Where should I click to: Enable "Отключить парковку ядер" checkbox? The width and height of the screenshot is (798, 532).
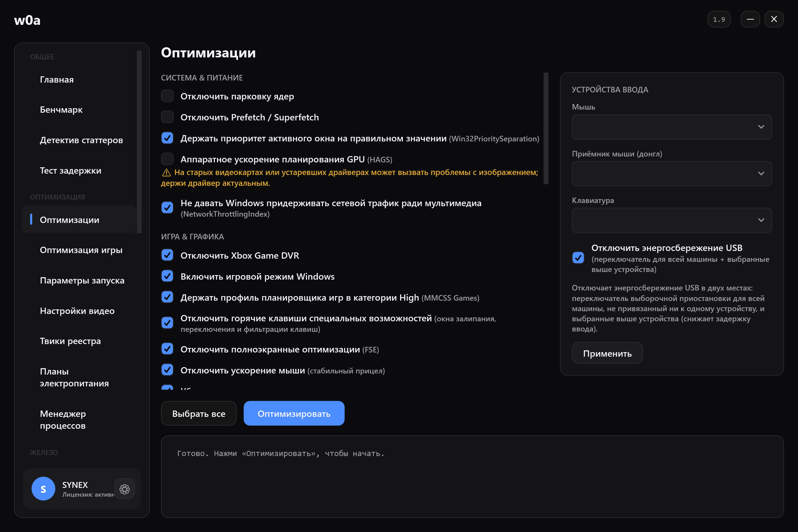167,96
